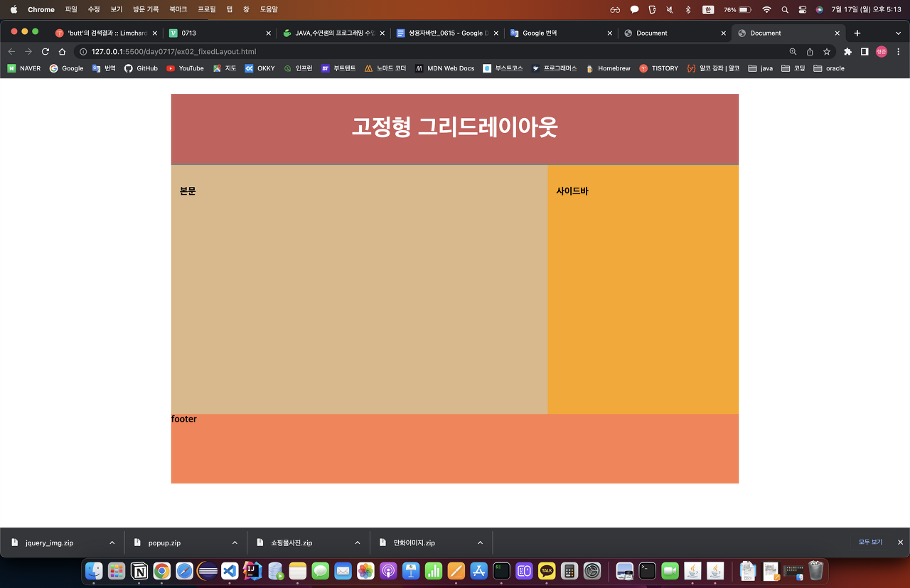Open the Homebrew bookmark
Screen dimensions: 910x588
(x=608, y=68)
